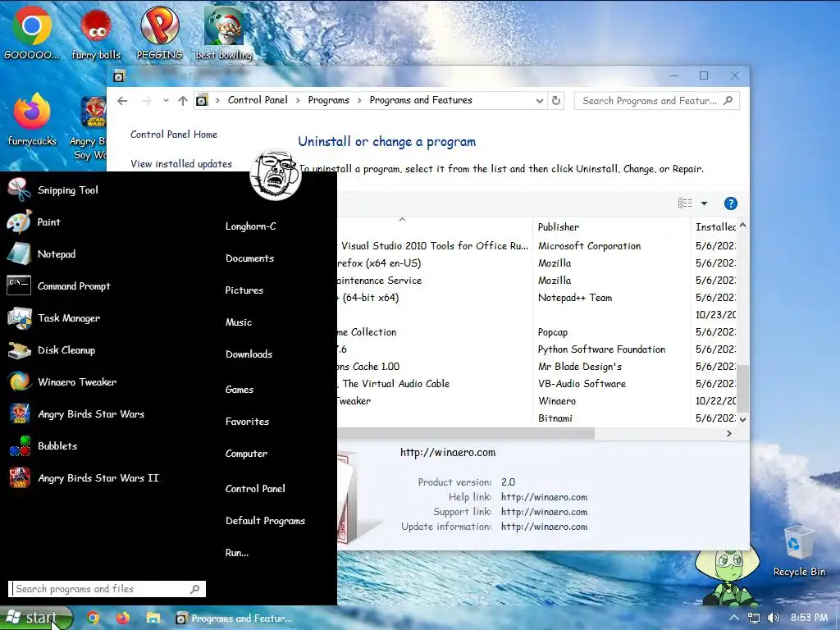Viewport: 840px width, 630px height.
Task: Open Downloads from the start menu
Action: (249, 354)
